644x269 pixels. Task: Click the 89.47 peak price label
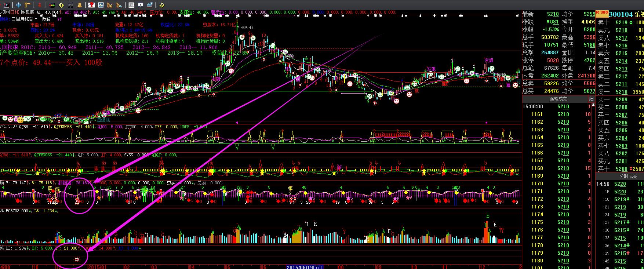point(247,28)
